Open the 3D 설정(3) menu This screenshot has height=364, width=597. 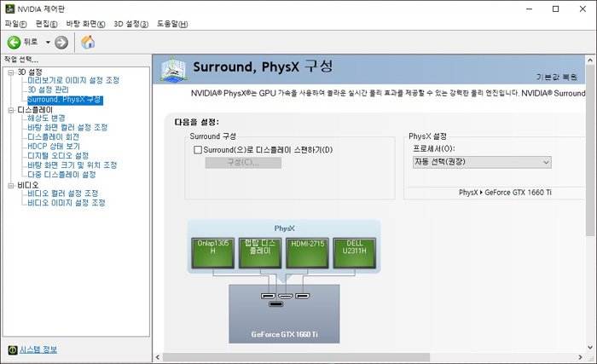pos(131,24)
